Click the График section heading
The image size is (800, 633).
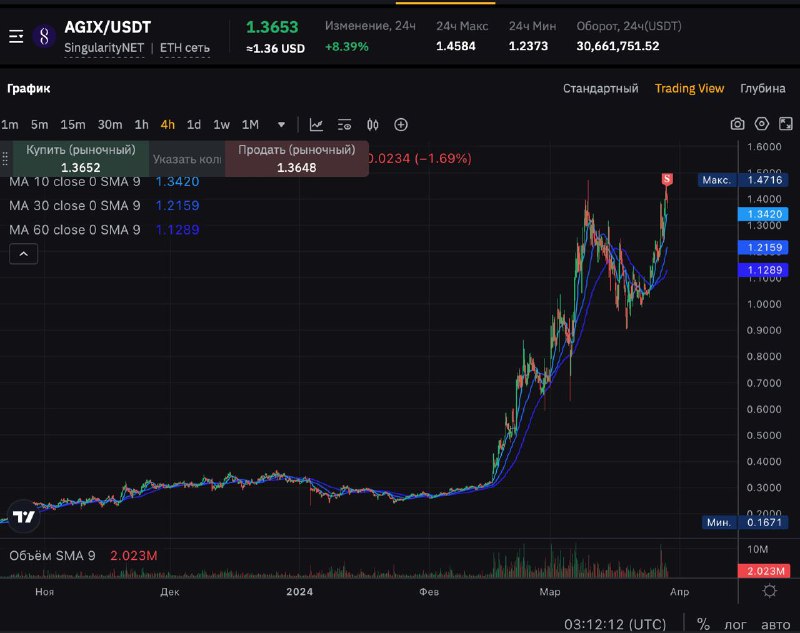tap(29, 88)
